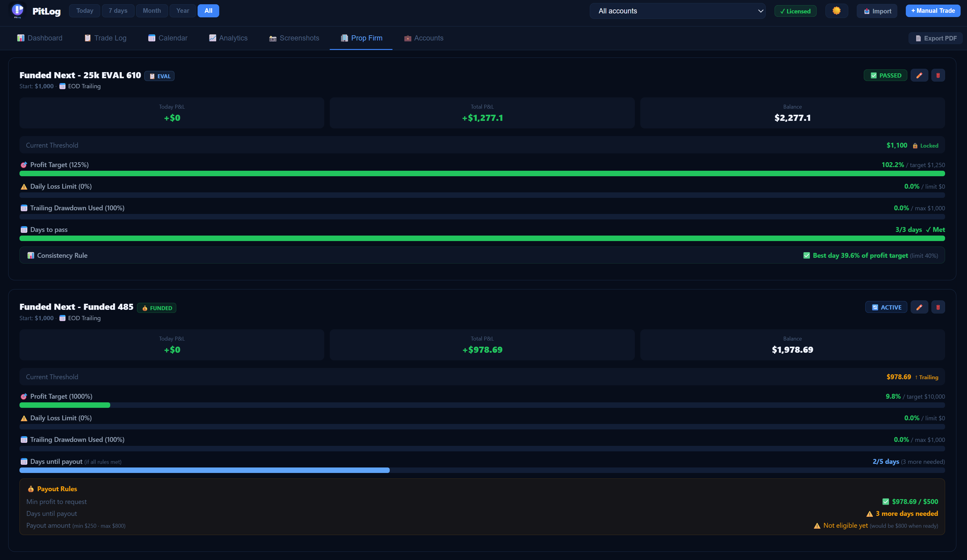Click the EOD Trailing calendar icon under EVAL 610
The width and height of the screenshot is (967, 560).
point(62,86)
